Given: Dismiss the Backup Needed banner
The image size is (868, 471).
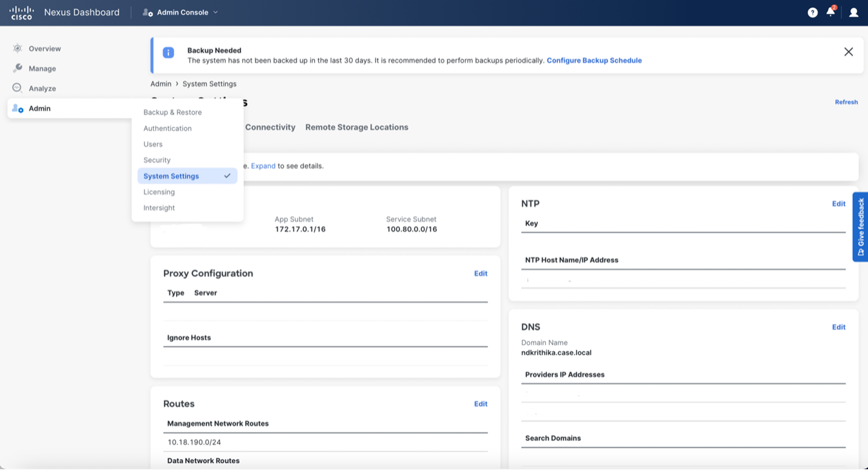Looking at the screenshot, I should (849, 52).
